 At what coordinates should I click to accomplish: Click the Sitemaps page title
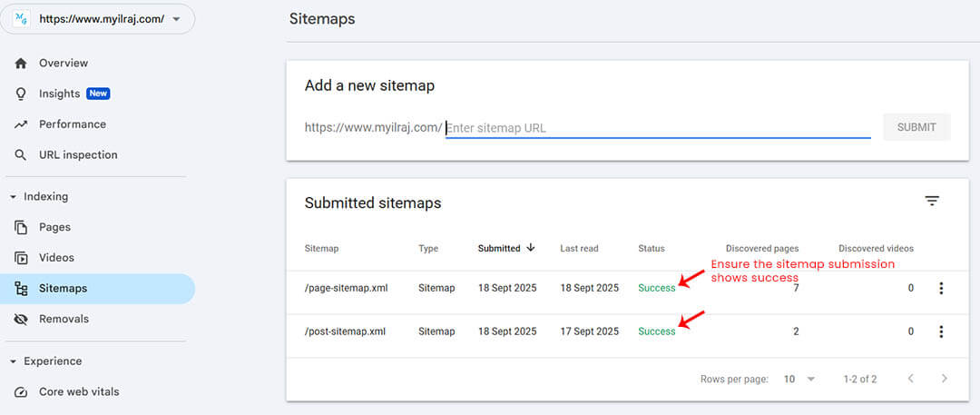coord(322,19)
